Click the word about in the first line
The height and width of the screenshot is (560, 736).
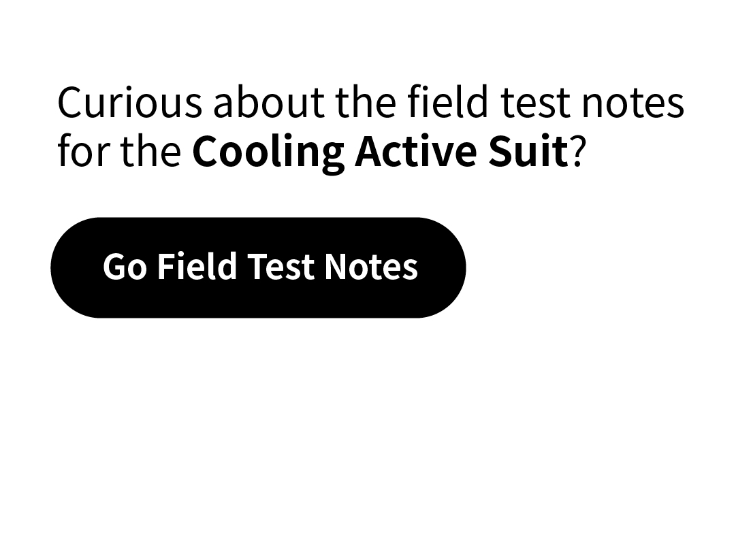269,102
